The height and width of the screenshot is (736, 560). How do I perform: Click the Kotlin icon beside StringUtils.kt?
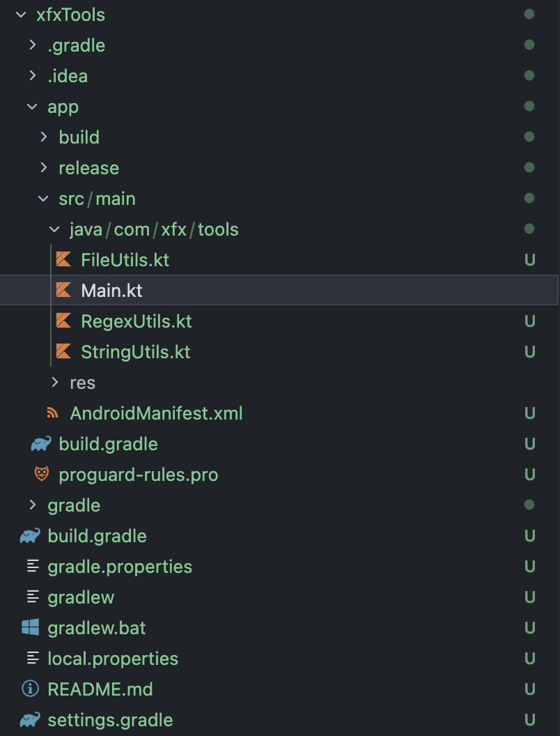(x=63, y=352)
